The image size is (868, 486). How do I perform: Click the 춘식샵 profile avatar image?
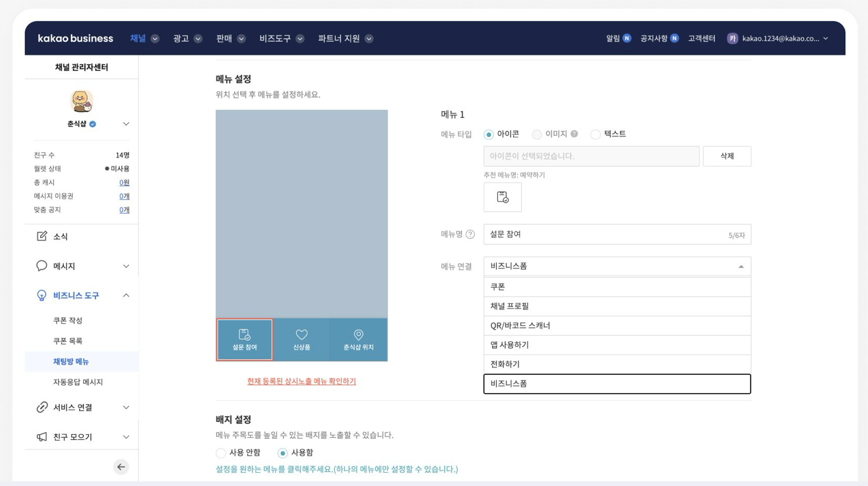tap(81, 101)
